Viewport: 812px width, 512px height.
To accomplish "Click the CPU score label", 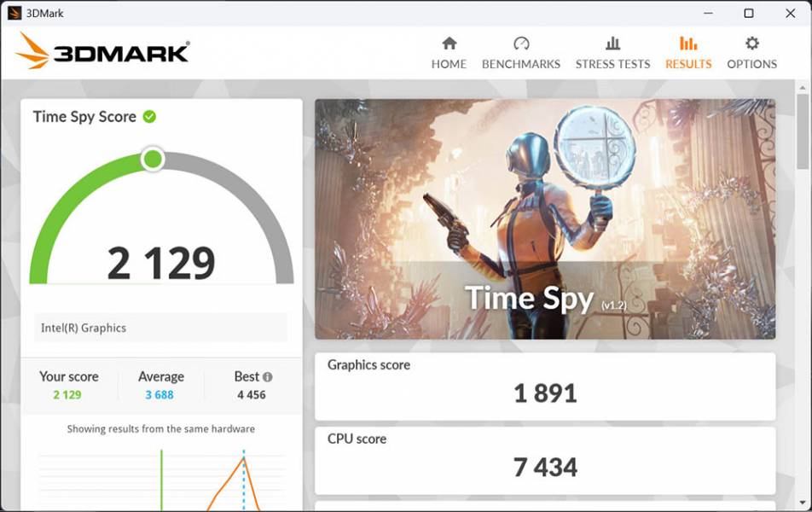I will click(x=357, y=439).
